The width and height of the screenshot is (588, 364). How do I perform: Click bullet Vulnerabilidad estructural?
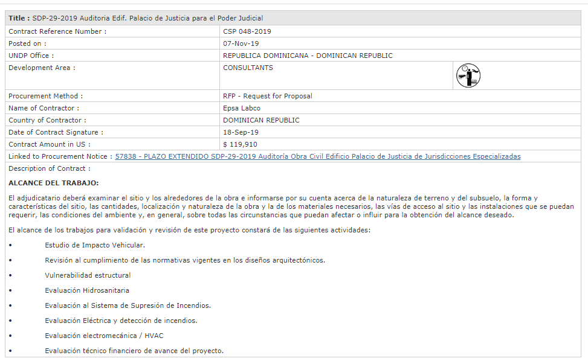(x=88, y=275)
